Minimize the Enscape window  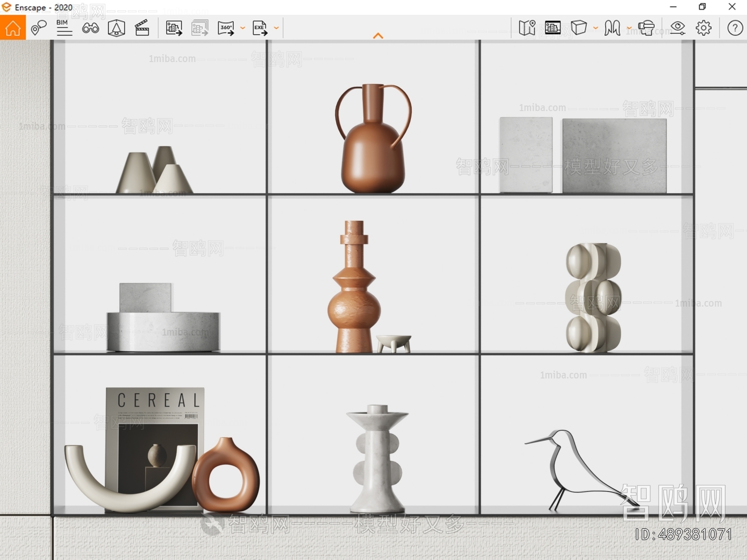tap(673, 7)
